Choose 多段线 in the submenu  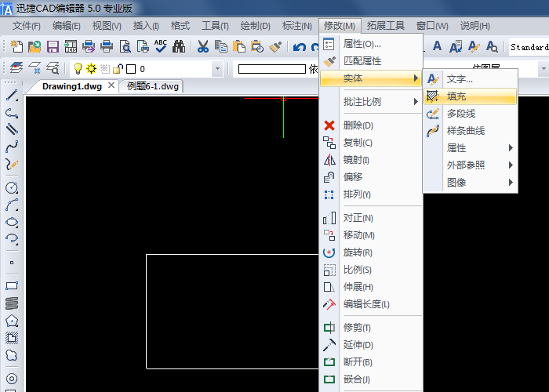pyautogui.click(x=470, y=114)
